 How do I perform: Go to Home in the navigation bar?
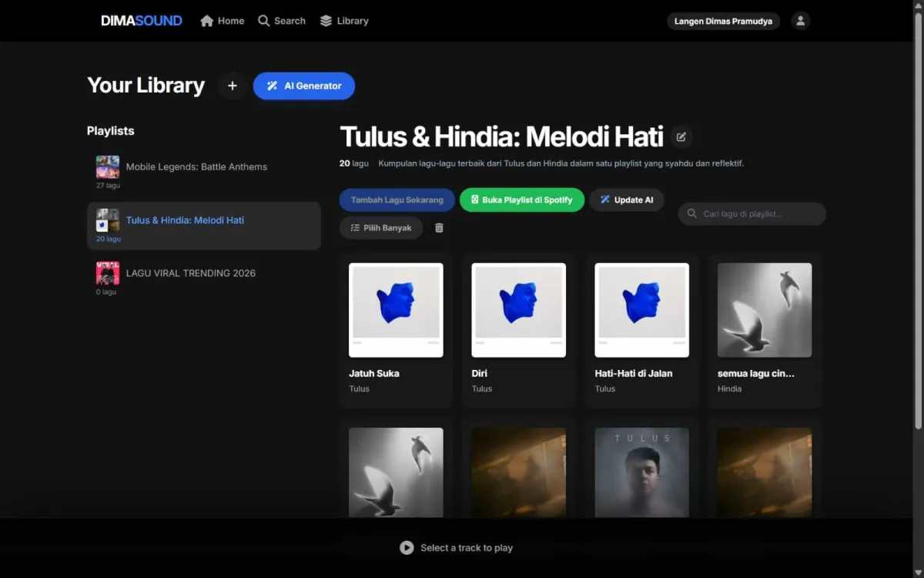point(222,21)
